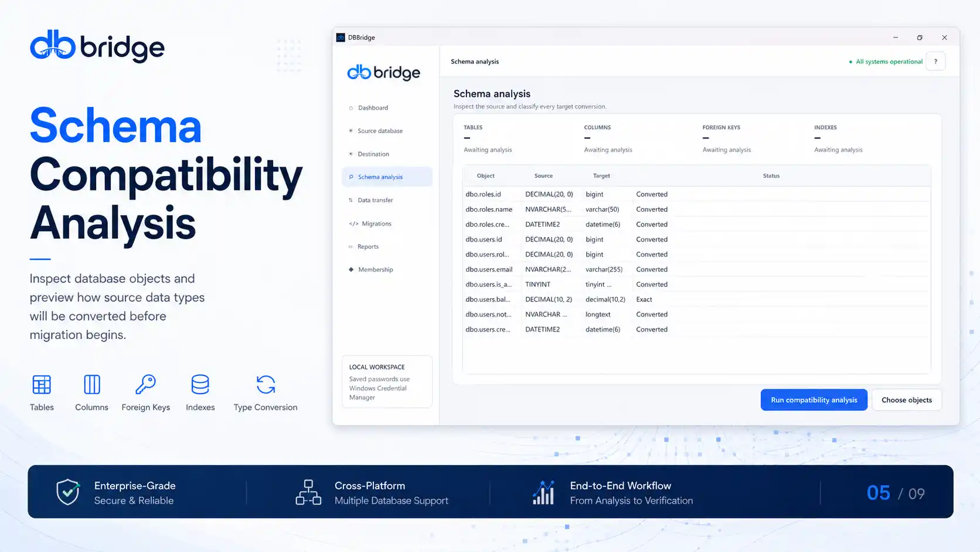Click the End-to-End Workflow chart icon
980x552 pixels.
click(x=543, y=492)
